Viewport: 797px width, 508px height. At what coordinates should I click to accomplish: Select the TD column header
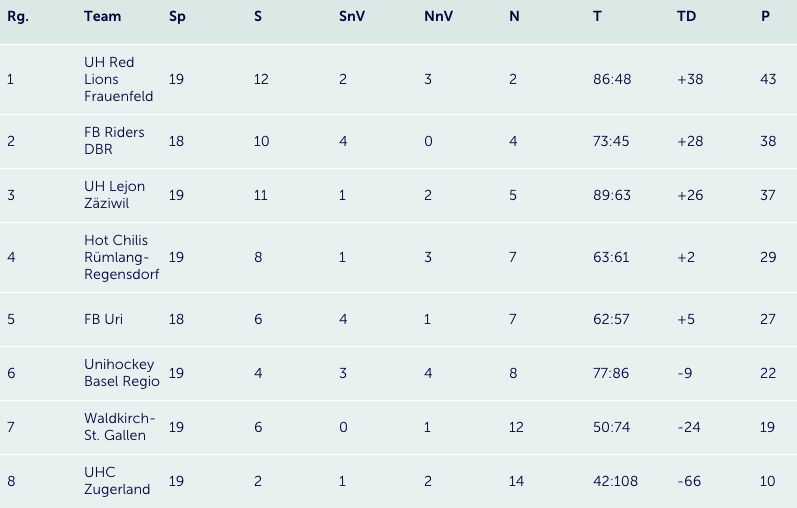(x=686, y=16)
